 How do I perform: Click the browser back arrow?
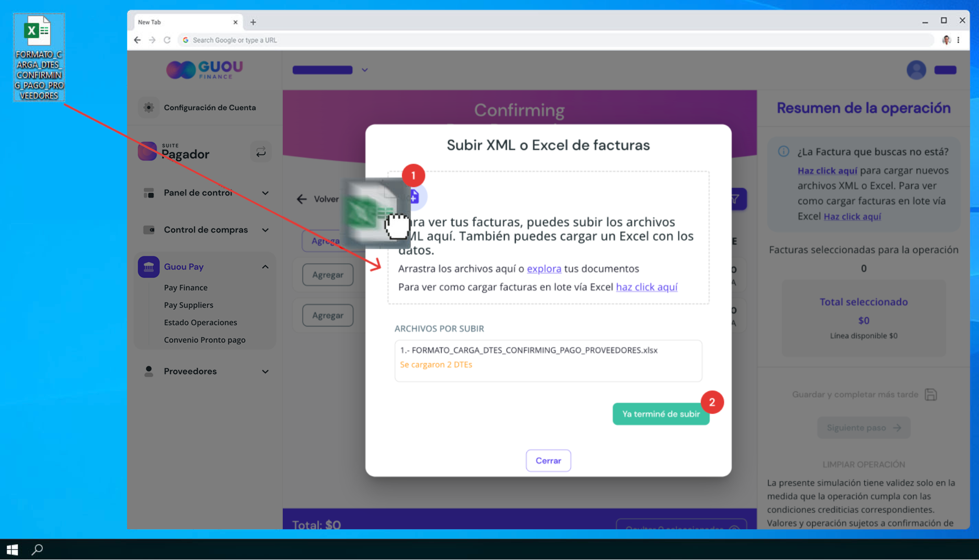[137, 40]
